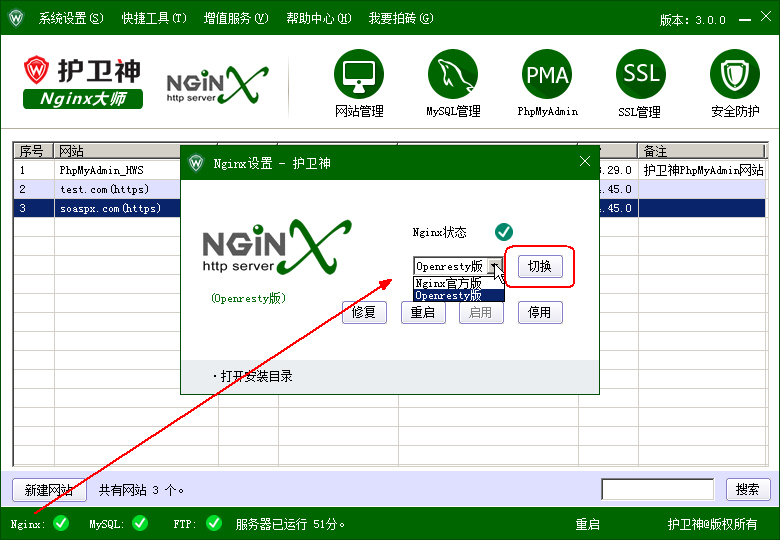This screenshot has width=780, height=540.
Task: Open the 帮助中心(H) menu
Action: 318,18
